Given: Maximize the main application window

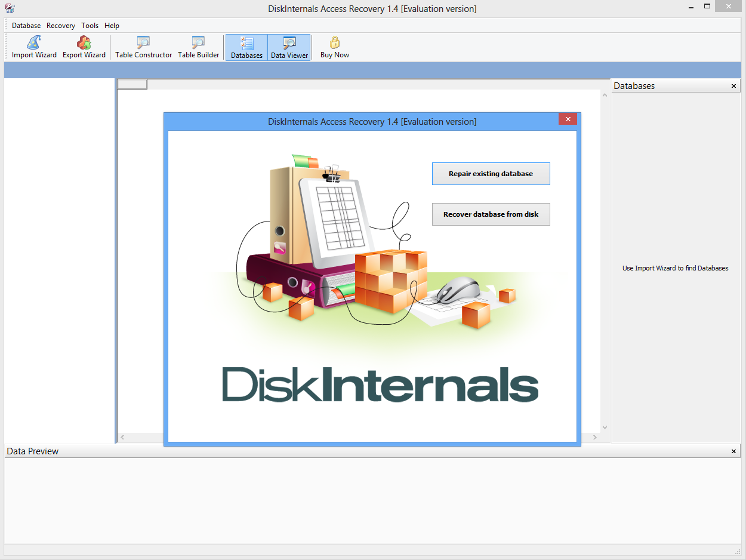Looking at the screenshot, I should [x=707, y=6].
